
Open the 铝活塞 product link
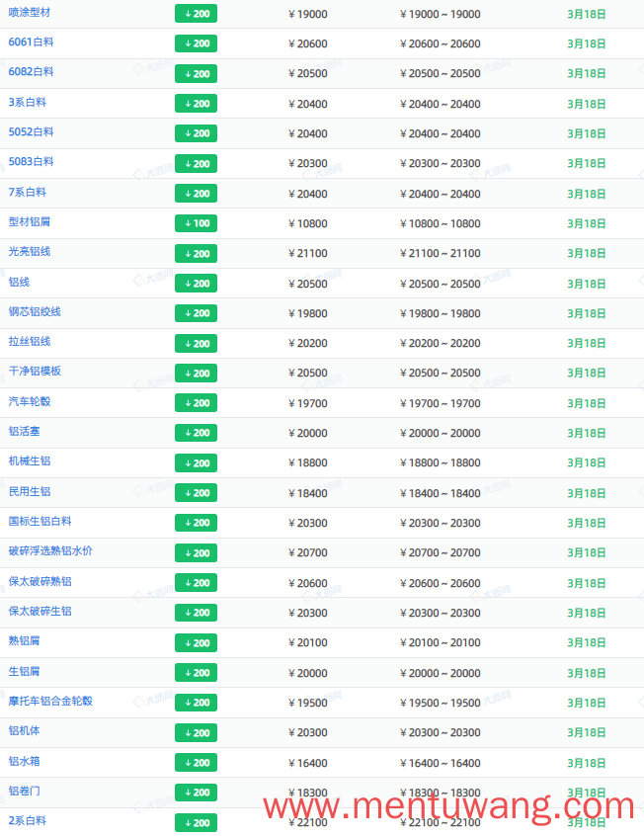pyautogui.click(x=24, y=431)
